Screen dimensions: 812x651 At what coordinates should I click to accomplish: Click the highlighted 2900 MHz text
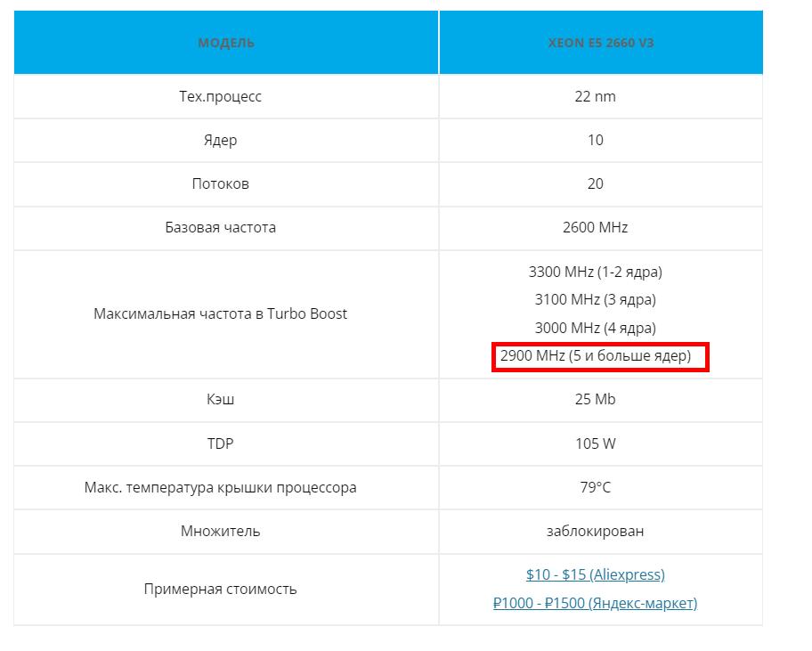coord(595,356)
